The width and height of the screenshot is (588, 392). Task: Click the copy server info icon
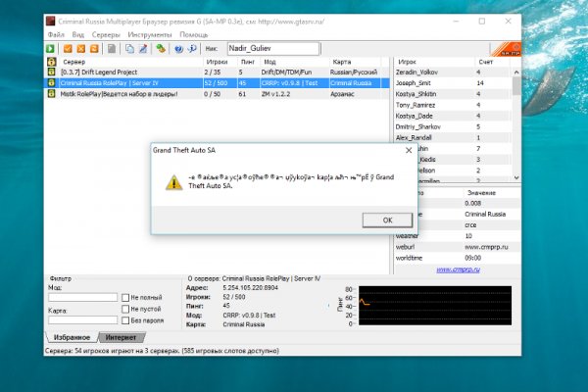coord(129,47)
